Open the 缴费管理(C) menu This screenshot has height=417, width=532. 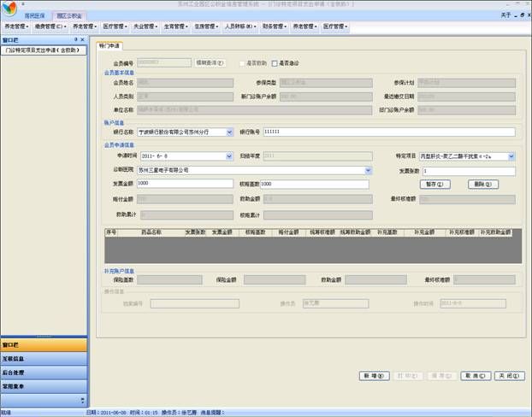pyautogui.click(x=50, y=26)
